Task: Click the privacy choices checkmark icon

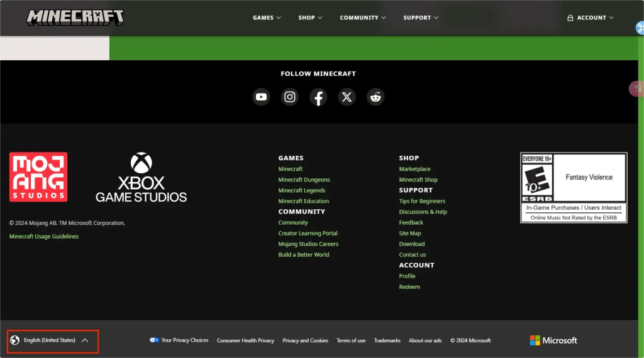Action: 154,340
